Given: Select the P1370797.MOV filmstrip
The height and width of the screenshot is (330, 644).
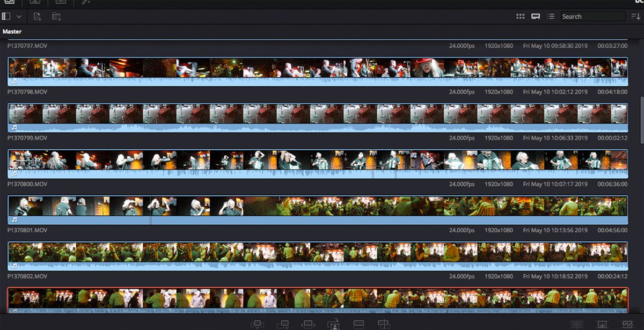Looking at the screenshot, I should pos(318,71).
